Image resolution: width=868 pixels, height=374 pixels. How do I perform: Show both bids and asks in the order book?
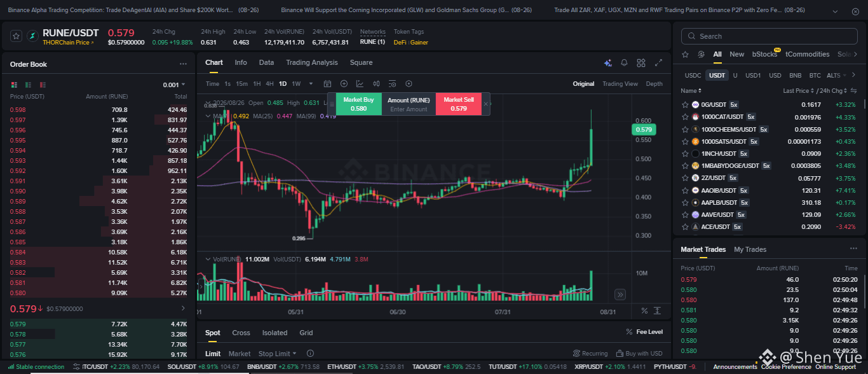coord(15,85)
